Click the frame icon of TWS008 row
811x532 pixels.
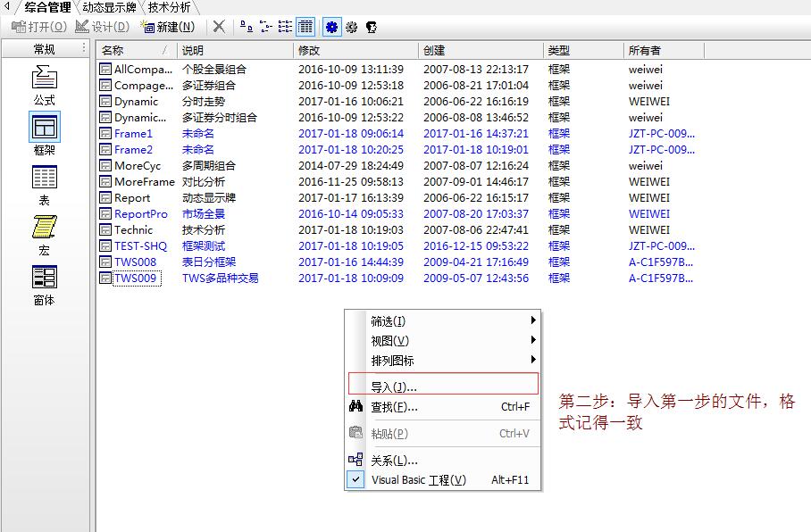105,262
